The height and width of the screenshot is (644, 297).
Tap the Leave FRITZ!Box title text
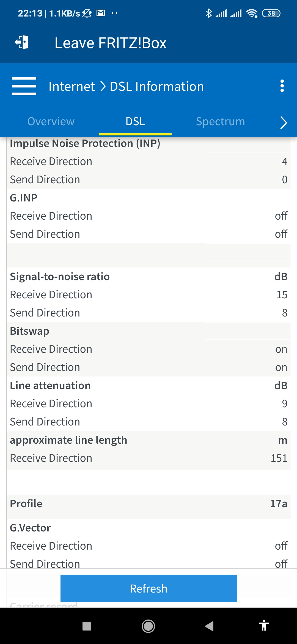pyautogui.click(x=111, y=43)
